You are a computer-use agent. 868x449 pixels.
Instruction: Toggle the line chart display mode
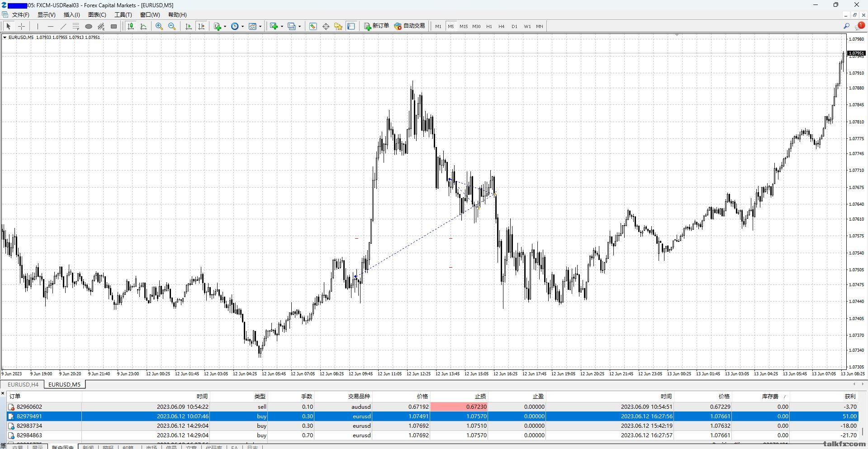pos(143,26)
